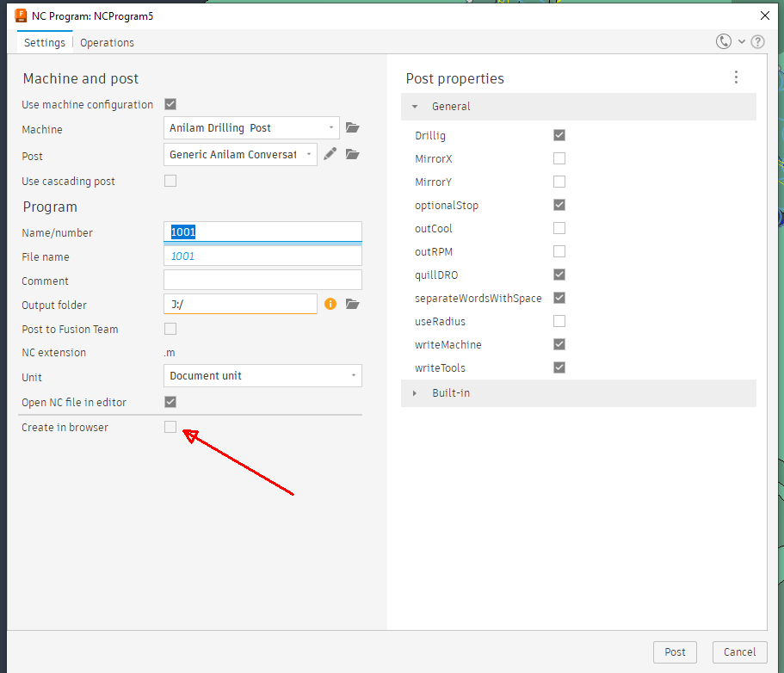
Task: Cancel the NC Program dialog
Action: tap(739, 651)
